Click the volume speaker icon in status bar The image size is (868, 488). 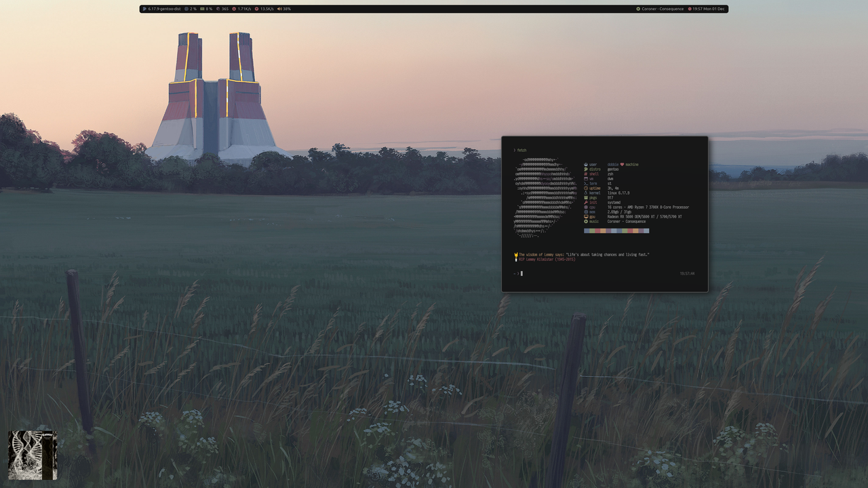[281, 9]
